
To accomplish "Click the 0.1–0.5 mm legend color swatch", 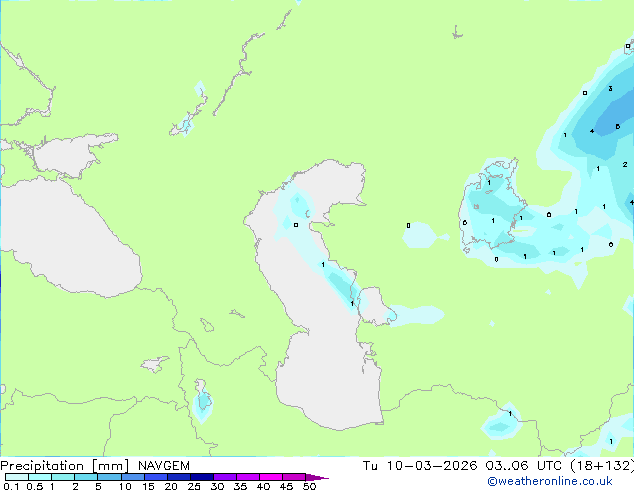I will 17,477.
